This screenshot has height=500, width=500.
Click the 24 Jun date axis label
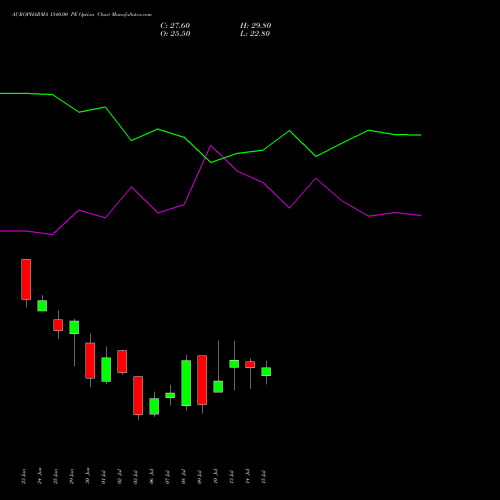click(x=40, y=476)
